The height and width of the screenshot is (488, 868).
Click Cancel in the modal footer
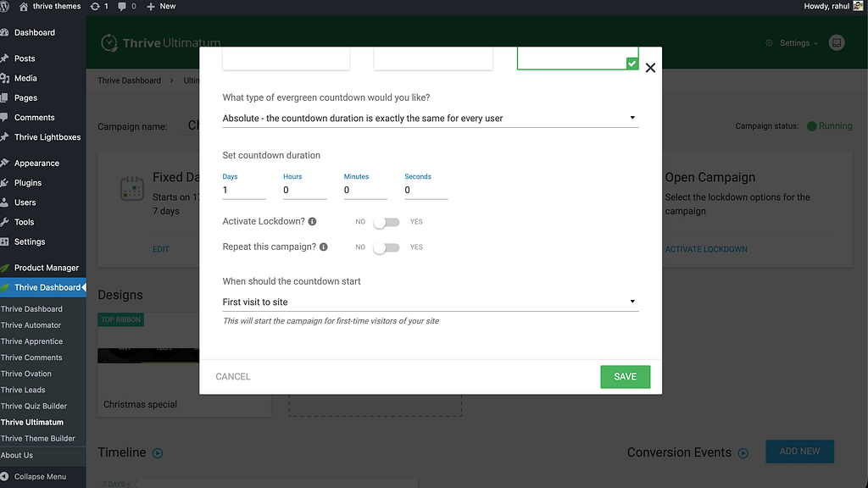(x=233, y=376)
